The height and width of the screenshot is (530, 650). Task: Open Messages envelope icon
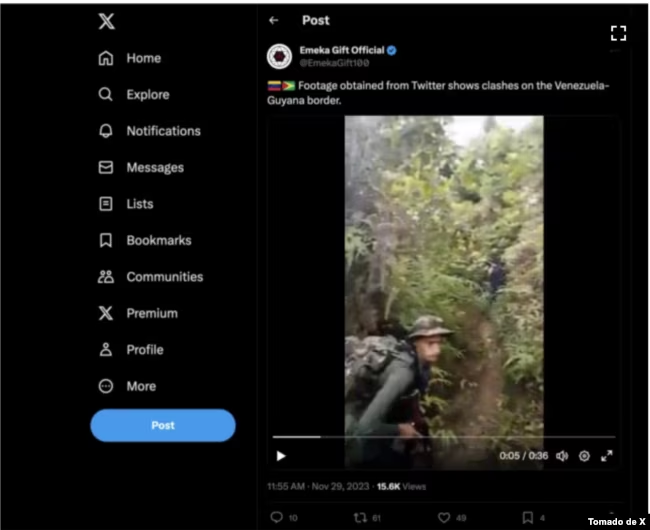[106, 168]
